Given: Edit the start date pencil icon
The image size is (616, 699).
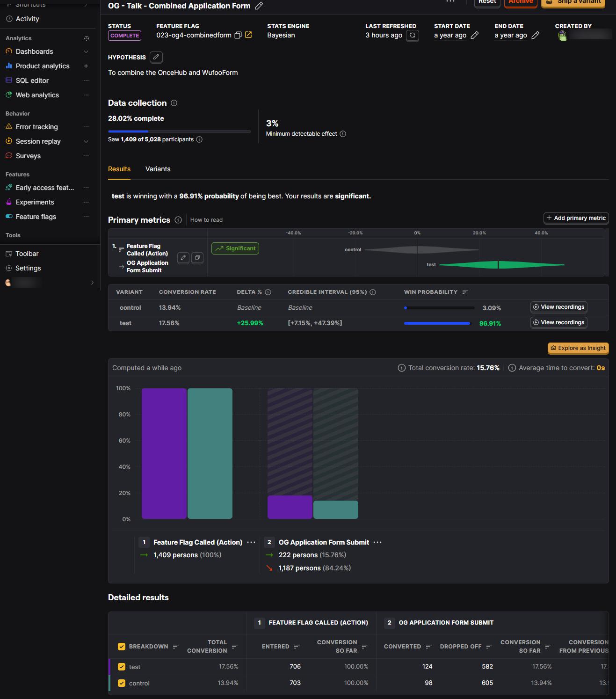Looking at the screenshot, I should coord(475,35).
